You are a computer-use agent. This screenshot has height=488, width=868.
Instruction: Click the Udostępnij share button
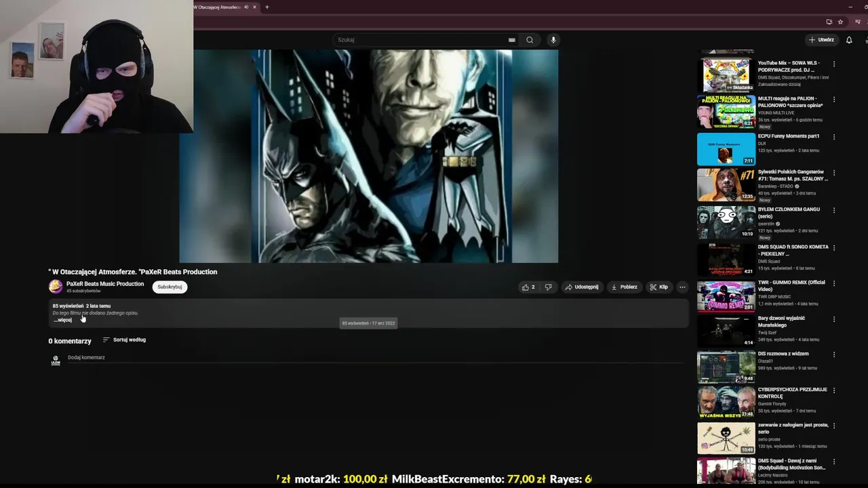tap(582, 287)
